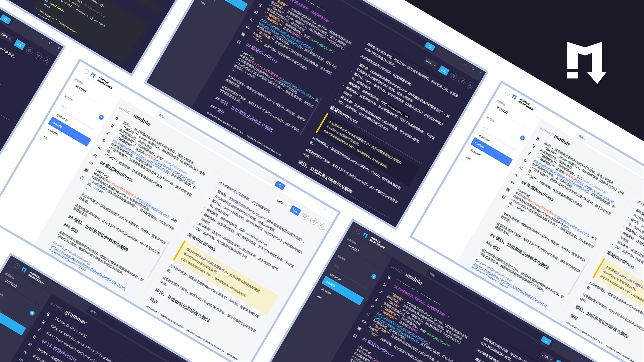Click round save icon beside Light dropdown
The image size is (644, 362).
coord(305,216)
